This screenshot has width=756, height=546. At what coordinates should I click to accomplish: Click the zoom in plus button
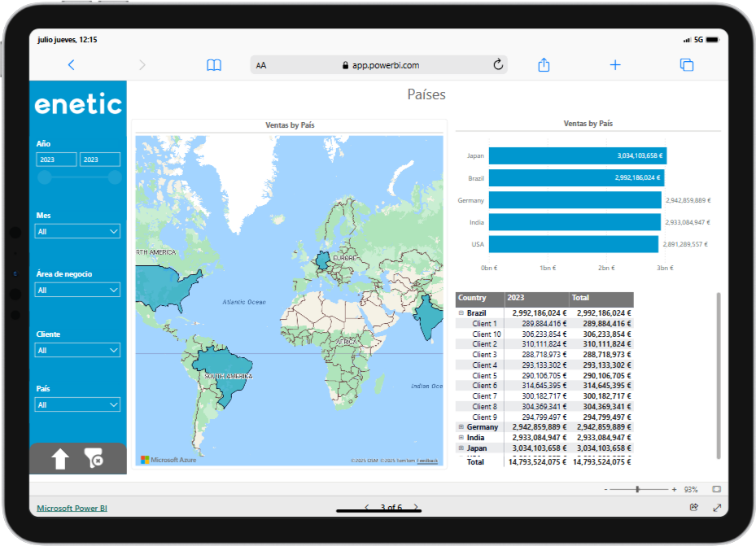674,490
